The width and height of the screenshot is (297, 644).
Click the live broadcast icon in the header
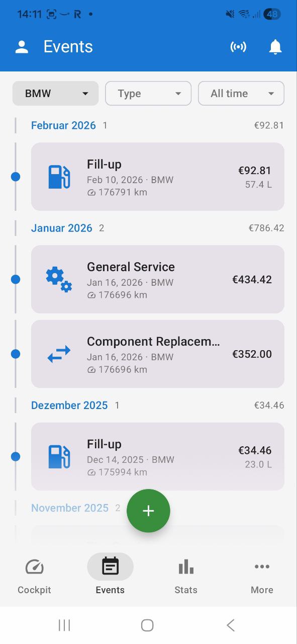[x=238, y=47]
